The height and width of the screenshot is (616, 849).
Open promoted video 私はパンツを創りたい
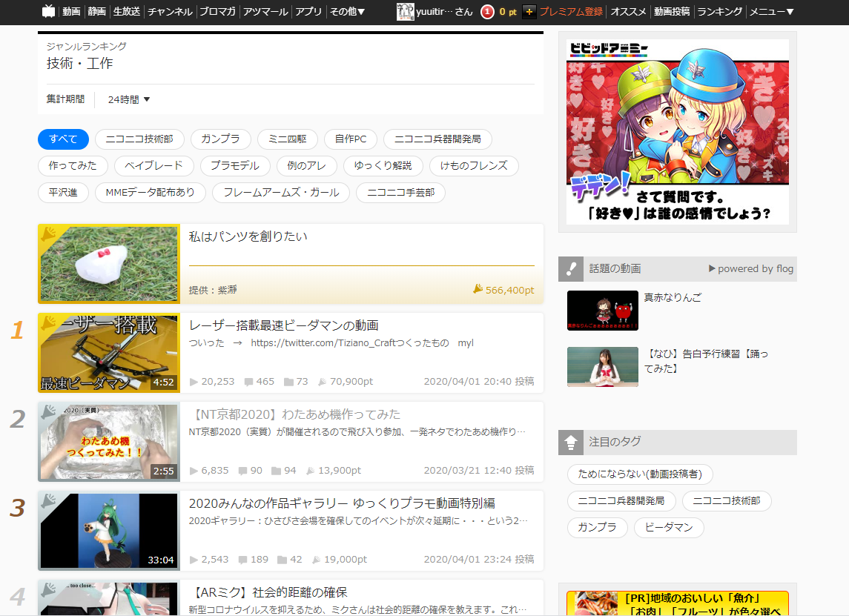pos(248,236)
